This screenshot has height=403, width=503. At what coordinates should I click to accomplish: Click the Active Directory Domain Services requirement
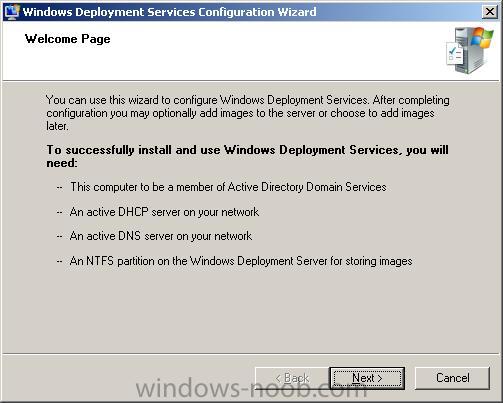click(x=228, y=187)
